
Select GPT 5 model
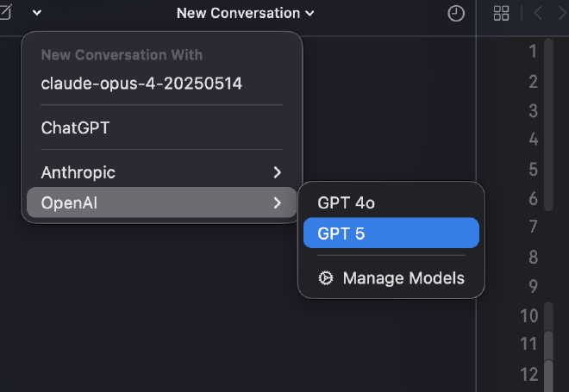[391, 233]
